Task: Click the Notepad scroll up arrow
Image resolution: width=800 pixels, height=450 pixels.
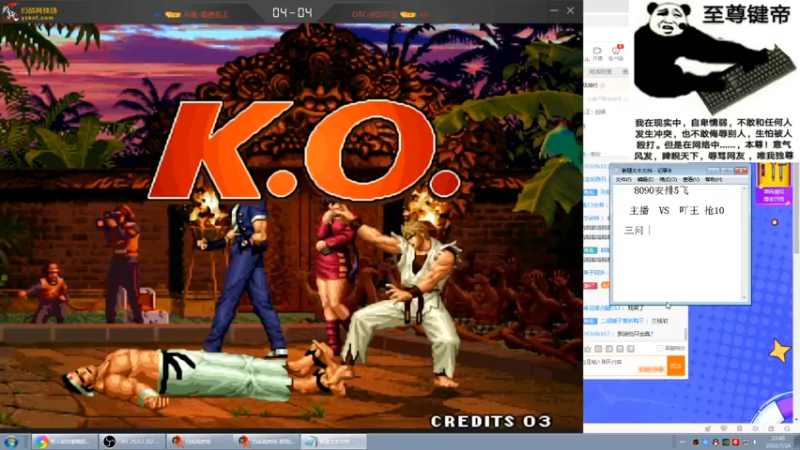Action: [x=744, y=189]
